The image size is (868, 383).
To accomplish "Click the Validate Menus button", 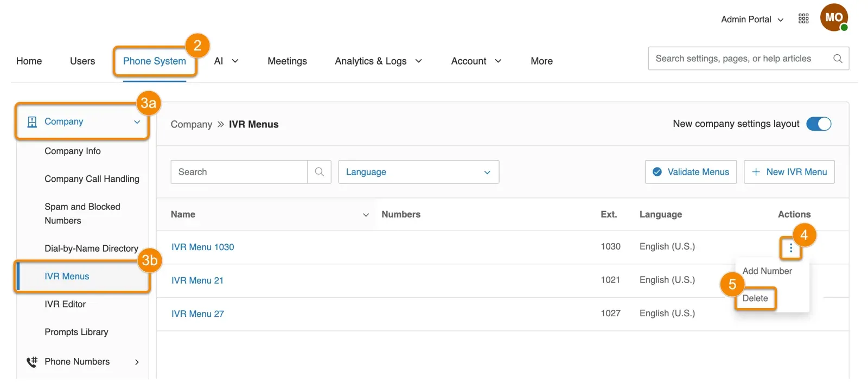I will [691, 172].
